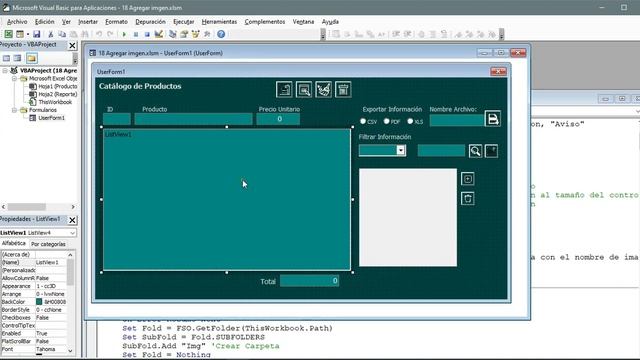The width and height of the screenshot is (640, 360).
Task: Open the Properties Window toolbar icon
Action: click(184, 34)
